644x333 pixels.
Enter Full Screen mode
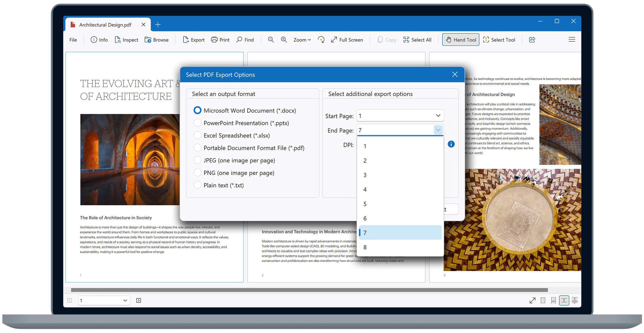pyautogui.click(x=347, y=40)
